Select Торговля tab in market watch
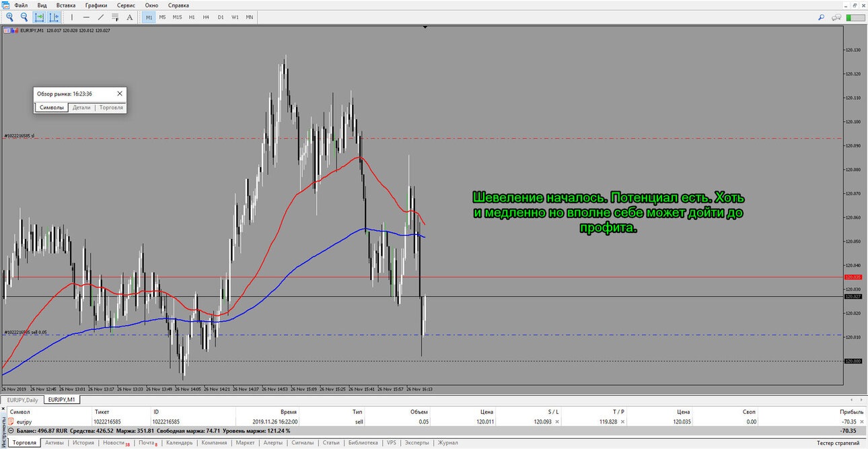Viewport: 868px width, 449px height. (x=111, y=107)
